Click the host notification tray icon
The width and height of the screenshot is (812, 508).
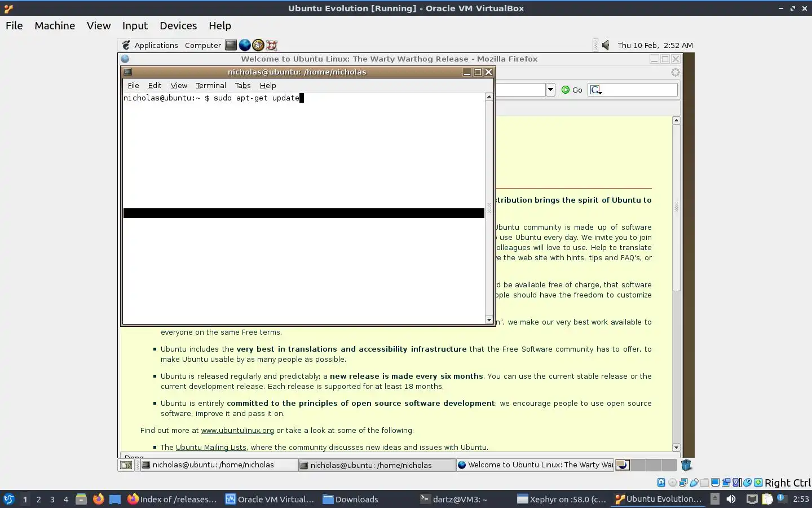pos(782,498)
